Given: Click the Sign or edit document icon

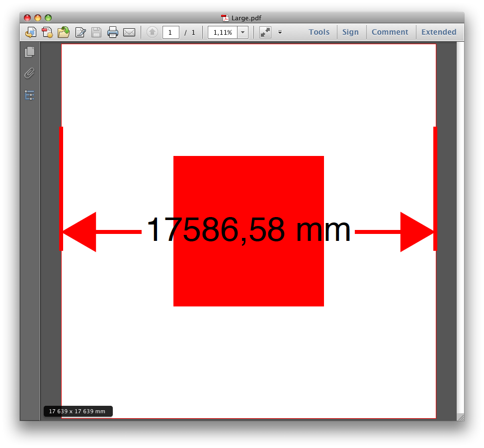Looking at the screenshot, I should pyautogui.click(x=81, y=32).
